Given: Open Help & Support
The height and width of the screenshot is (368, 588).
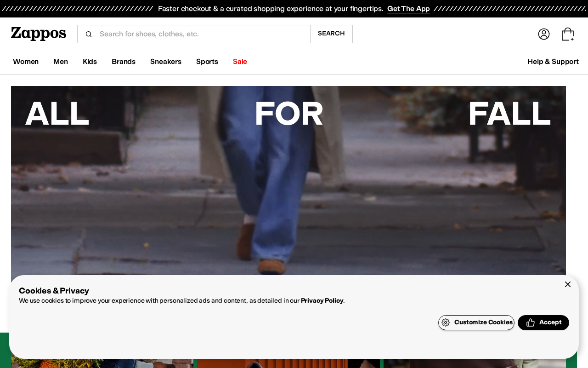Looking at the screenshot, I should pyautogui.click(x=553, y=62).
